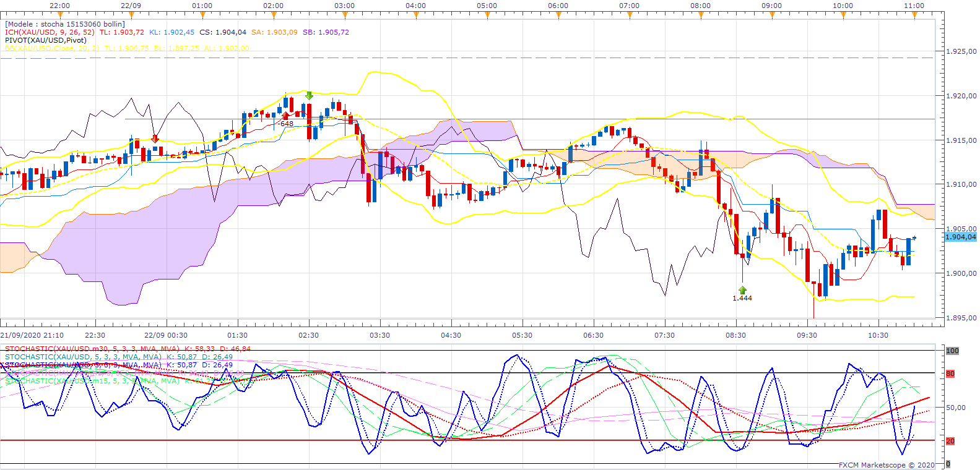
Task: Select the red STOCHASTIC m30 indicator label
Action: (x=92, y=349)
